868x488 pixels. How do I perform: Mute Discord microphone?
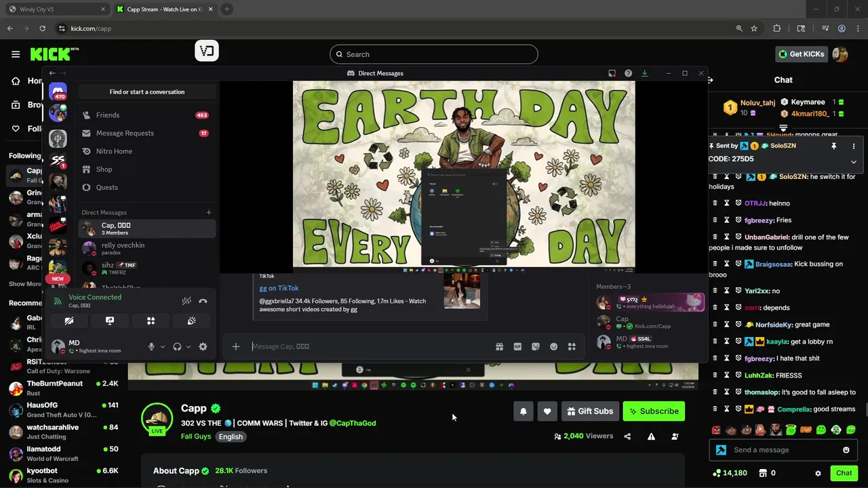[151, 346]
